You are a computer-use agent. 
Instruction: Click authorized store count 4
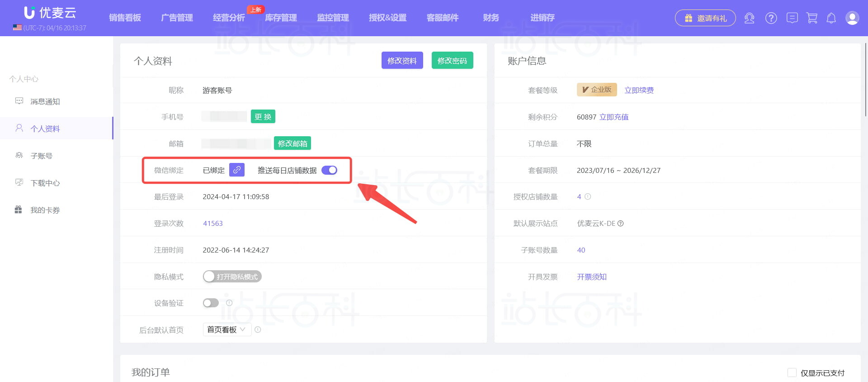[x=579, y=196]
